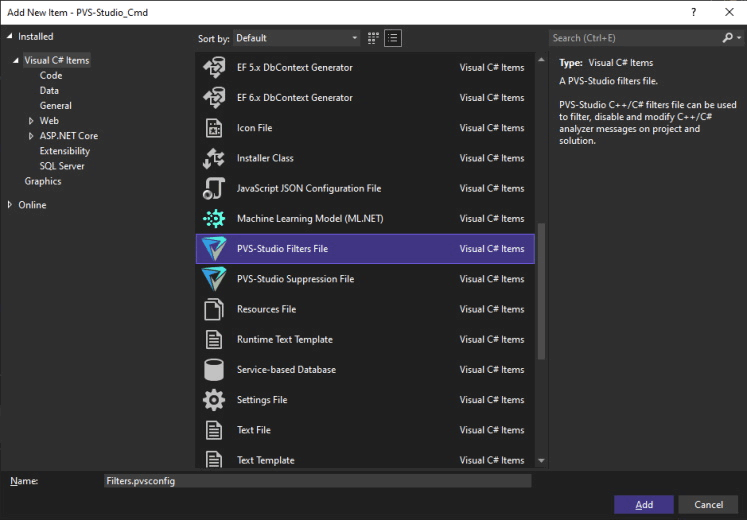Pick the Settings File gear icon
Viewport: 747px width, 520px height.
(x=214, y=400)
